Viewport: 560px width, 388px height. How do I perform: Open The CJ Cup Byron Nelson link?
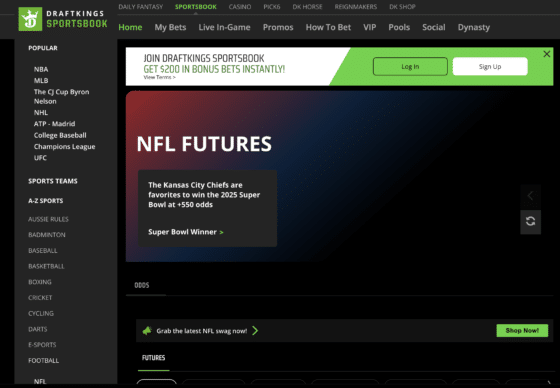(x=61, y=96)
